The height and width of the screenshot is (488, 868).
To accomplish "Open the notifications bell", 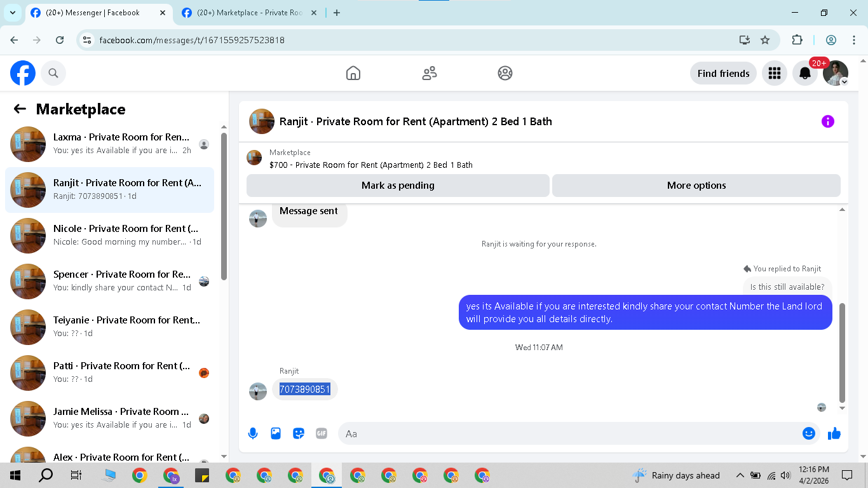I will [x=805, y=73].
